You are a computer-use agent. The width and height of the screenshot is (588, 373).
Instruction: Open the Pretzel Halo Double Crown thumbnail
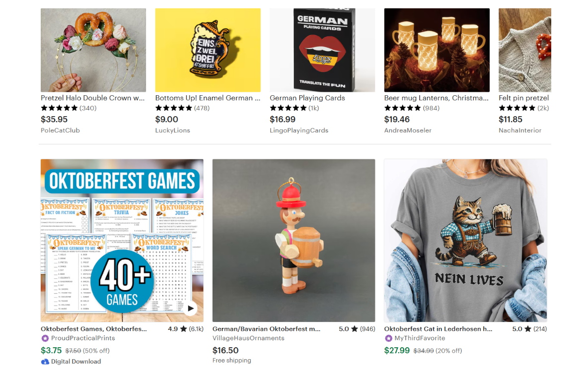point(93,50)
